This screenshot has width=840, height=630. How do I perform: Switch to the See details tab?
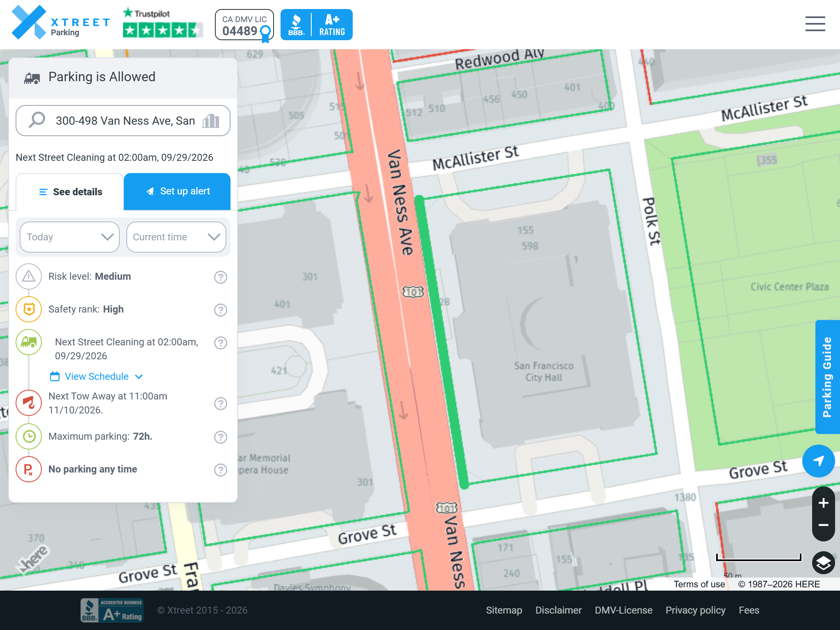[x=70, y=192]
